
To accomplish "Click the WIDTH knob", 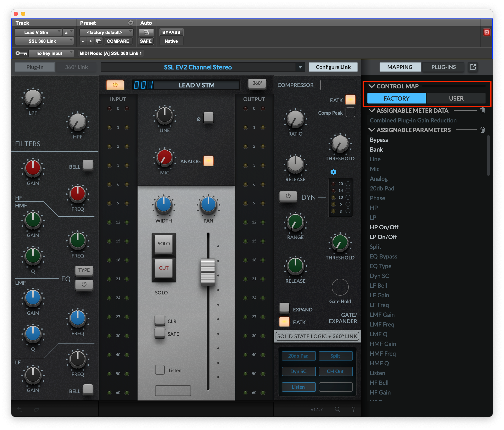I will (x=164, y=205).
